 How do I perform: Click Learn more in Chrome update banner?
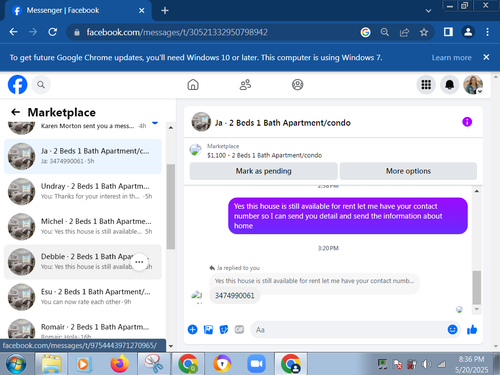coord(451,58)
